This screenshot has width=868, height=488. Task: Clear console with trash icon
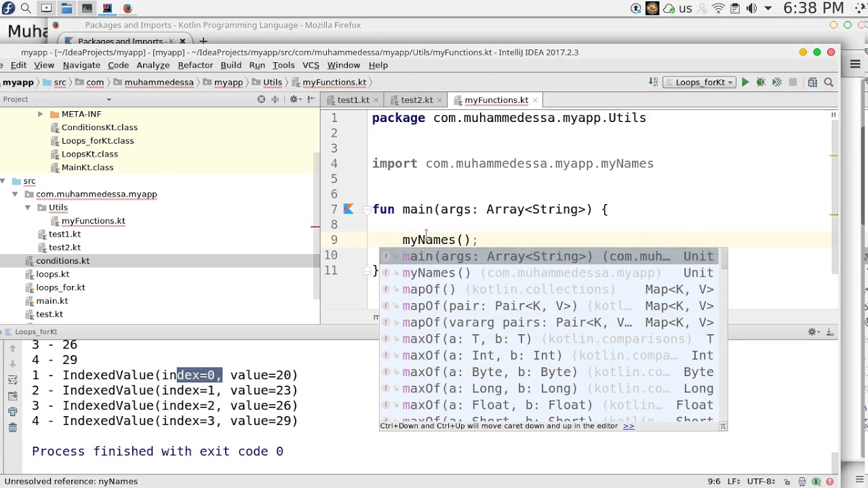[x=12, y=428]
